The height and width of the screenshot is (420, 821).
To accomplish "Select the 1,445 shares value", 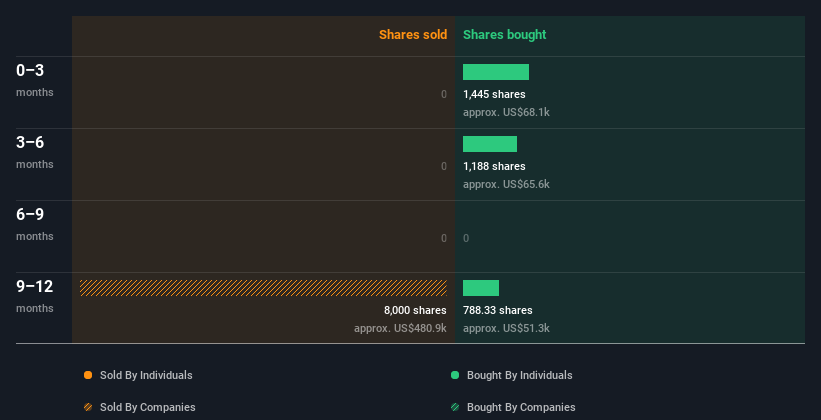I will [x=494, y=94].
